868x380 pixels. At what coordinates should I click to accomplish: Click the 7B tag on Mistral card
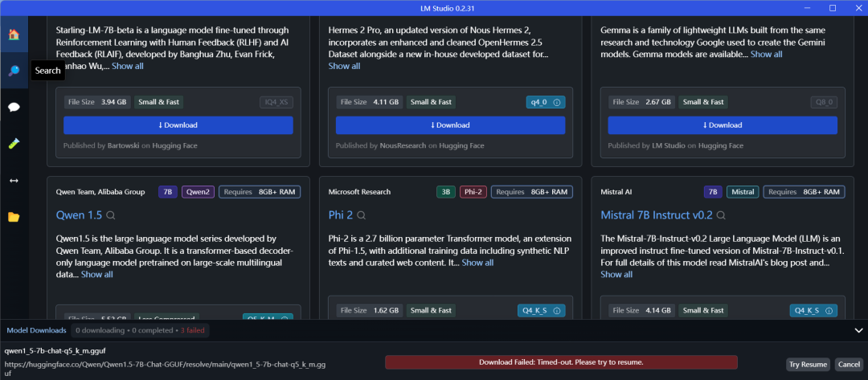(x=713, y=192)
